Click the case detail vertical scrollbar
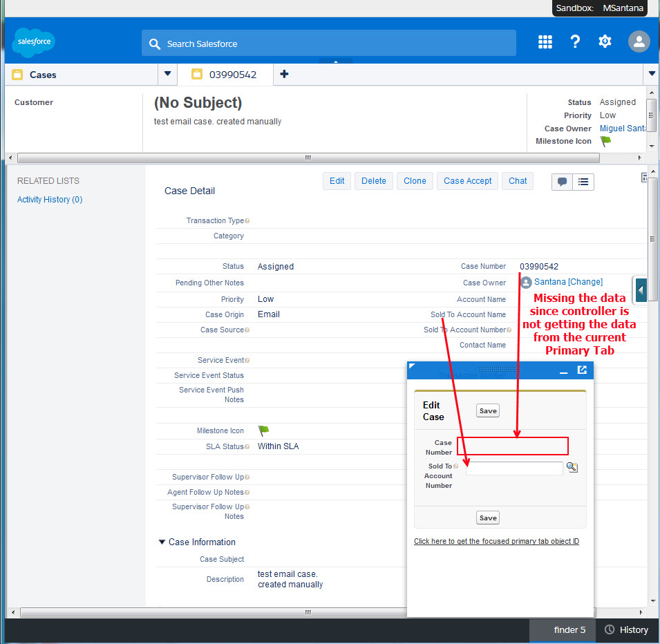660x644 pixels. 652,239
